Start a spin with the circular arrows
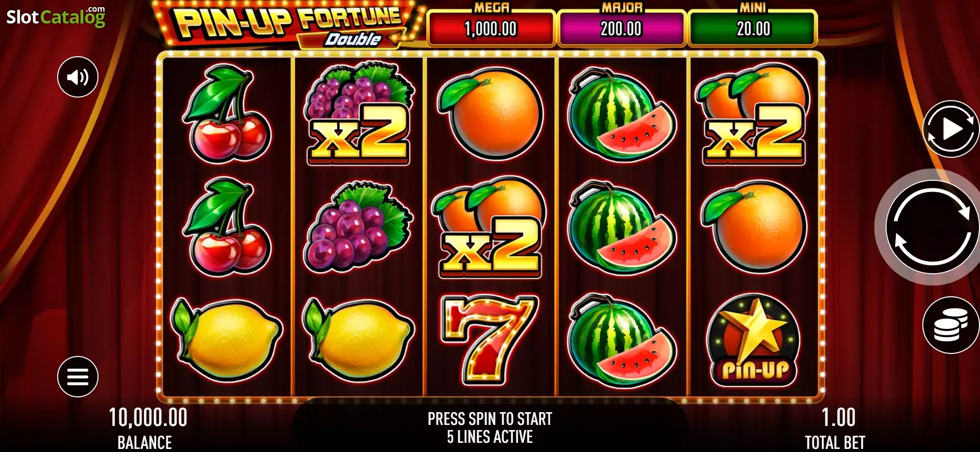Viewport: 980px width, 452px height. (x=932, y=227)
